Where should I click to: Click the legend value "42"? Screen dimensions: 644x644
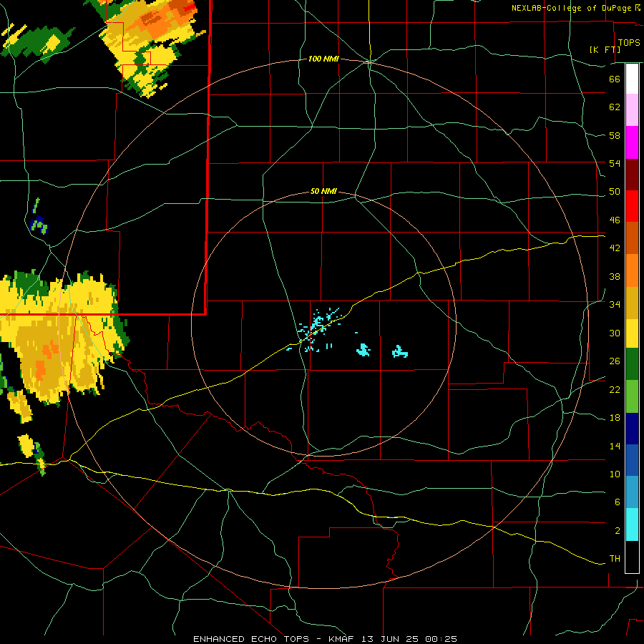point(615,248)
